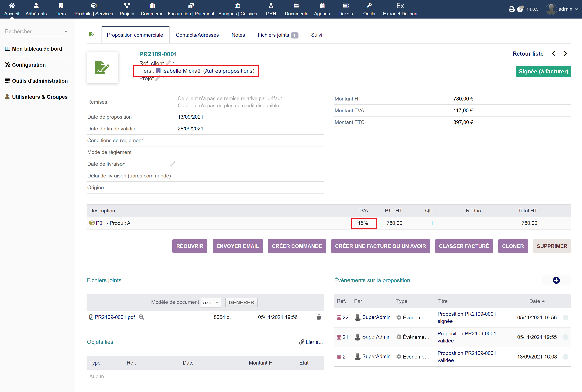This screenshot has height=392, width=582.
Task: Edit the Projet field pencil icon
Action: 158,79
